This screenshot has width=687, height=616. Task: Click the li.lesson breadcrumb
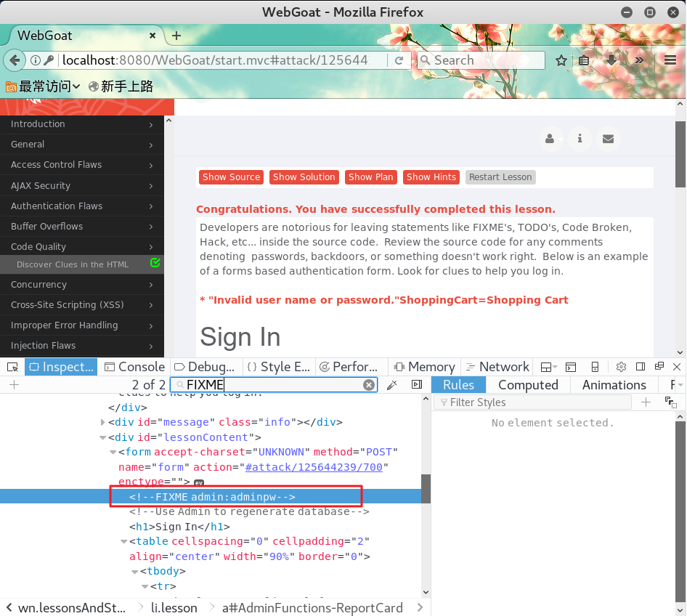pos(174,608)
